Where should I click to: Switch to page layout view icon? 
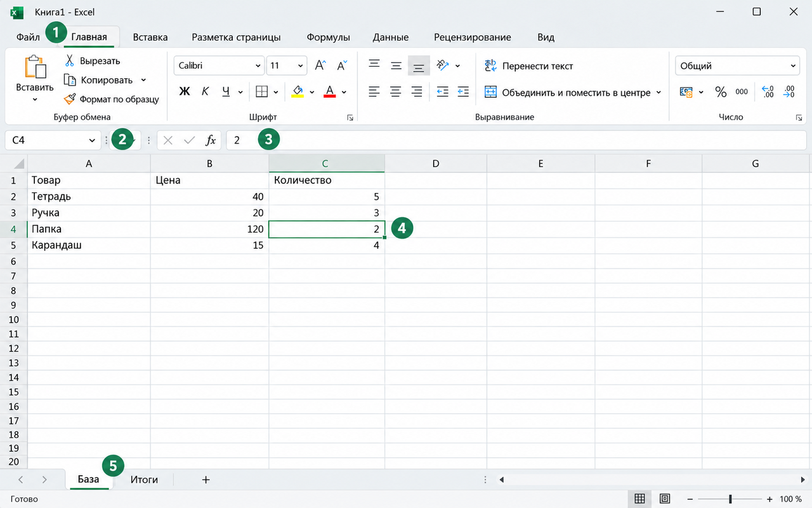665,499
